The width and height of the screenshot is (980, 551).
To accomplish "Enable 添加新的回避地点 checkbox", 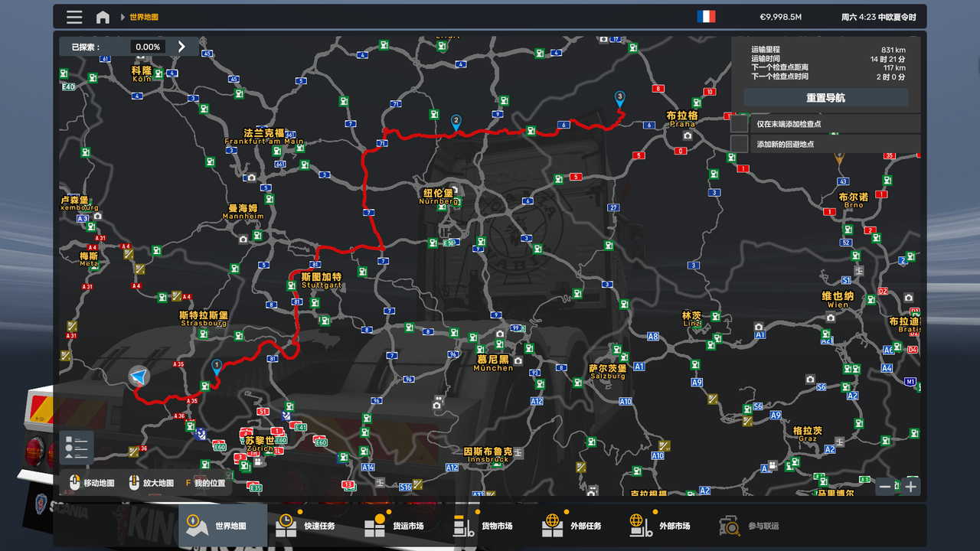I will click(739, 144).
